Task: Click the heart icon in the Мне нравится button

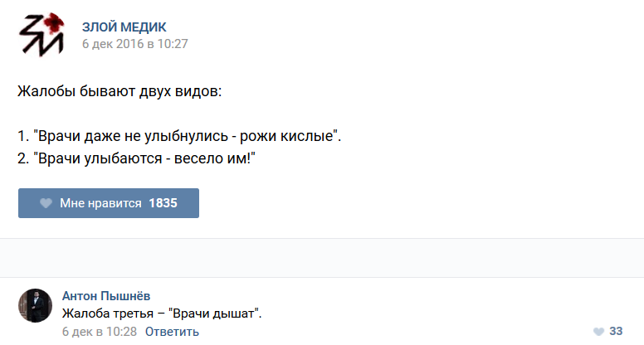Action: [x=46, y=203]
